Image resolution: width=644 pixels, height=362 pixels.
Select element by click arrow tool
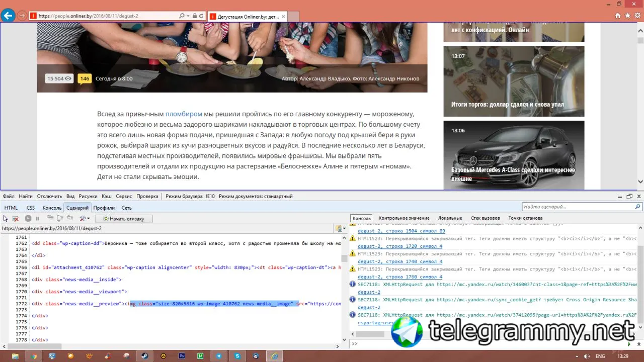tap(6, 219)
